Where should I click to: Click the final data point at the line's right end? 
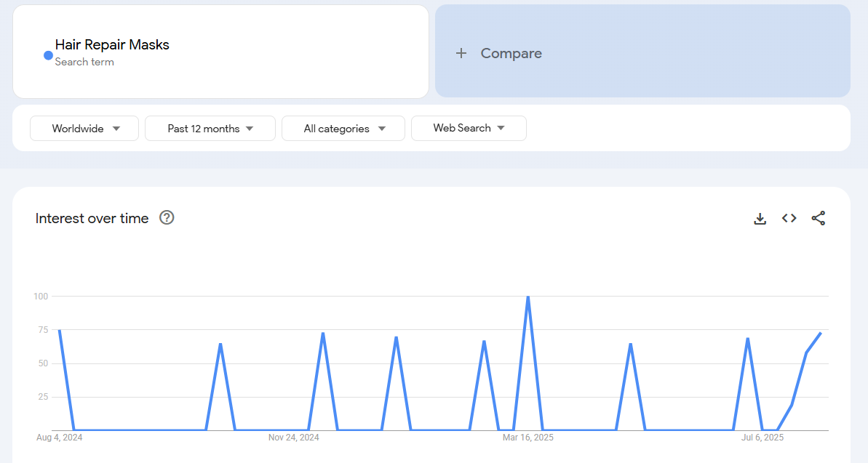821,333
